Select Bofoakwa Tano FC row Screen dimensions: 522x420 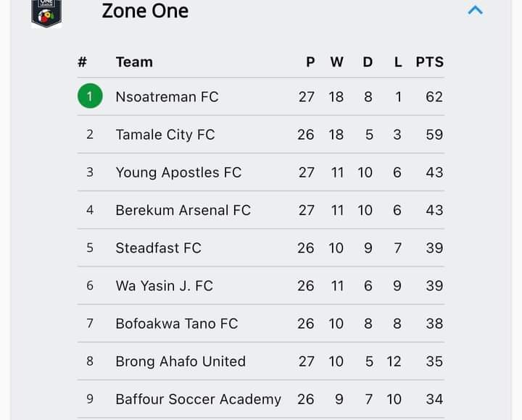click(261, 324)
